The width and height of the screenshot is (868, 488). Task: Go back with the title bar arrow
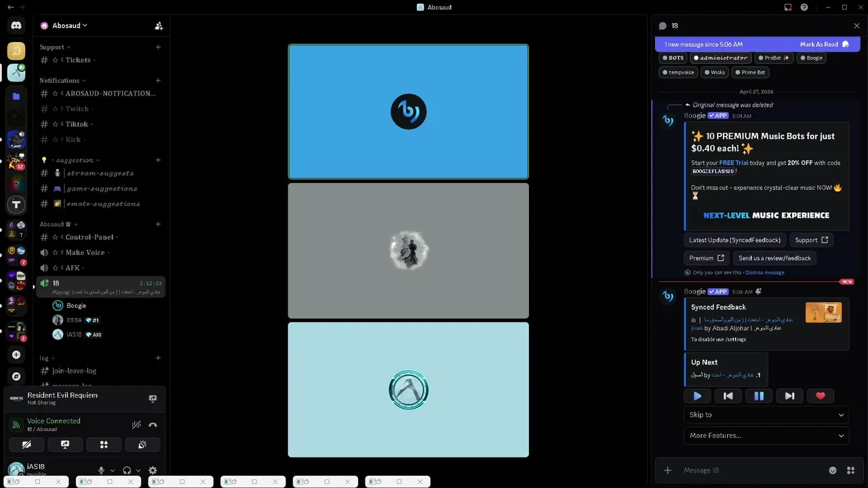(x=10, y=7)
